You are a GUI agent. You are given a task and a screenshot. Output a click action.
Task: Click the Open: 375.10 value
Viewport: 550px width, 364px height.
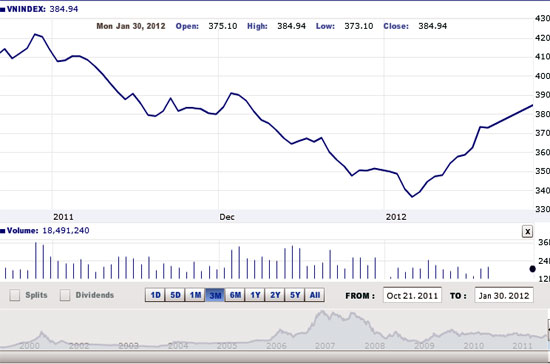[x=206, y=26]
